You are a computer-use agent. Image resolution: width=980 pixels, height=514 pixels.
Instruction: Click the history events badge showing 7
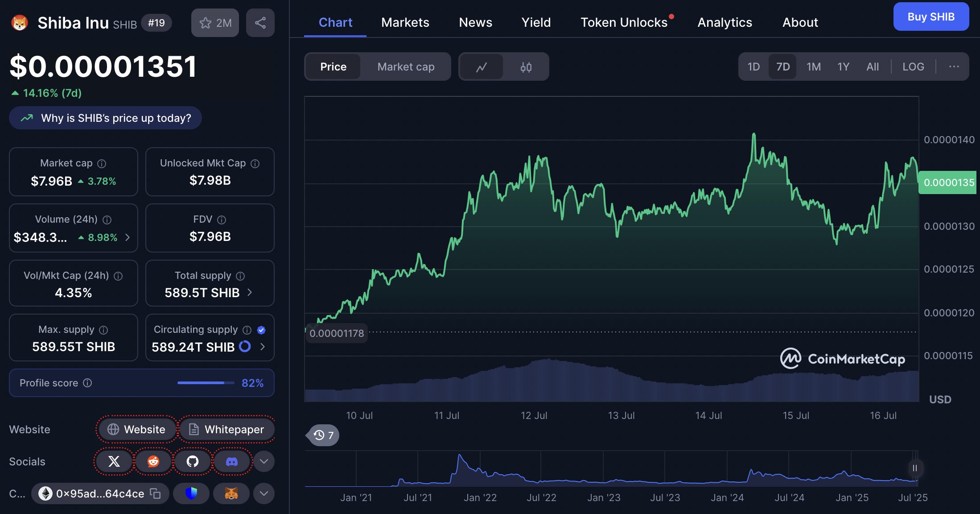[323, 435]
